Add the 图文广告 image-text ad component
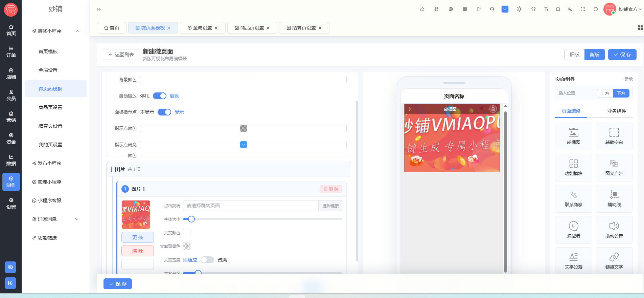 pos(614,168)
